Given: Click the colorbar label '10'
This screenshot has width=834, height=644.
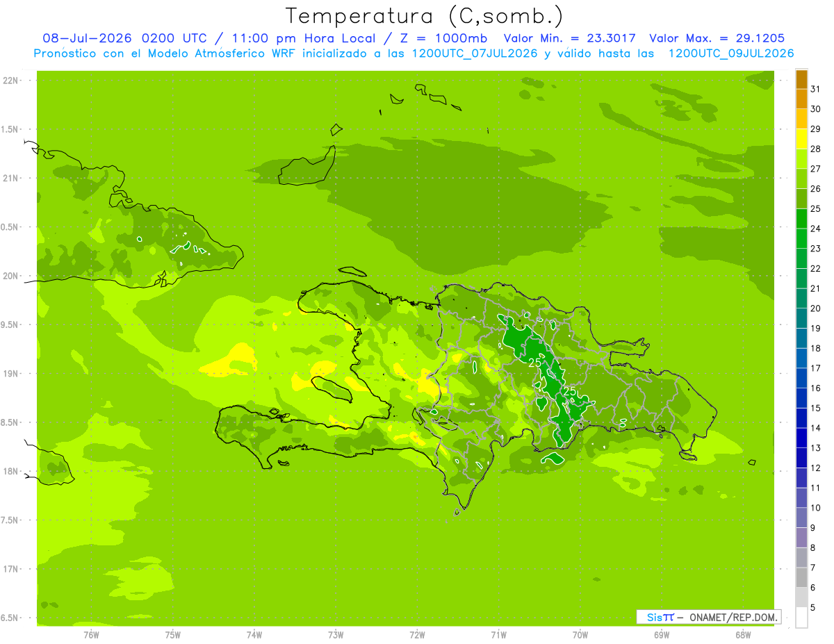Looking at the screenshot, I should [816, 508].
